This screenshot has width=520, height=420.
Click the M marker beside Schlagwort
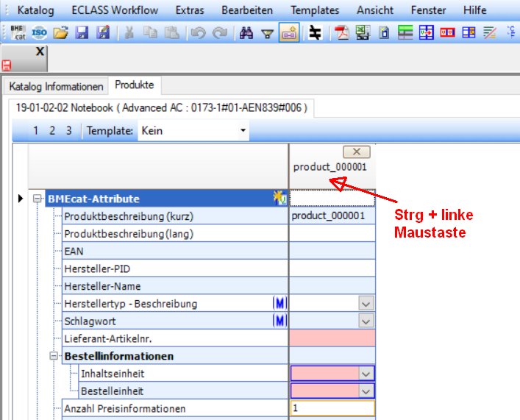tap(279, 321)
